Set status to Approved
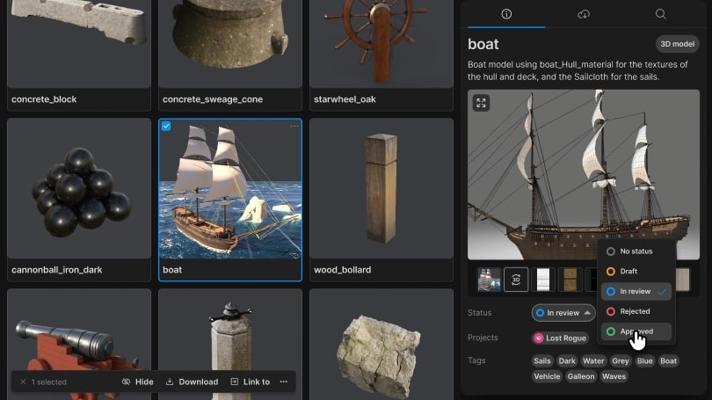 coord(635,331)
